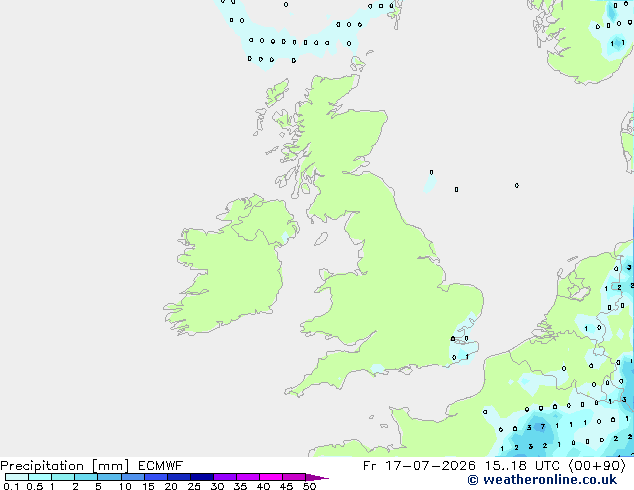Select the purple swatch between 30 and 35
The image size is (634, 490).
pyautogui.click(x=224, y=477)
